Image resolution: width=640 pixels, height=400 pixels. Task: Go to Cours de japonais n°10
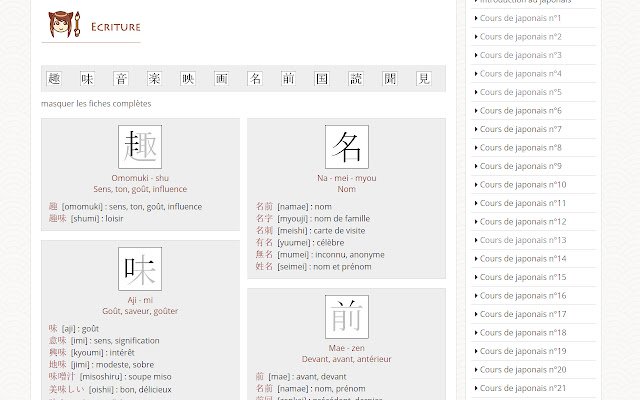[523, 184]
